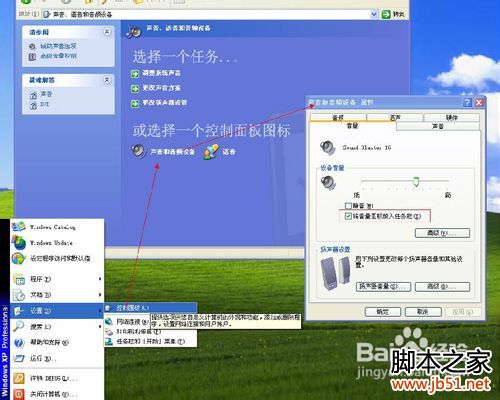Viewport: 500px width, 400px height.
Task: Click the 高级音量控制 icon in See Also
Action: 32,57
